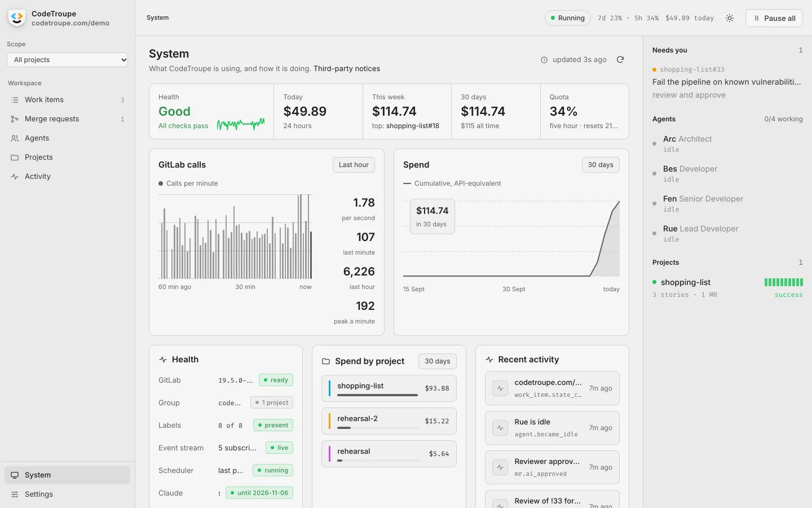Viewport: 812px width, 508px height.
Task: Go to Merge requests in the sidebar
Action: coord(68,119)
